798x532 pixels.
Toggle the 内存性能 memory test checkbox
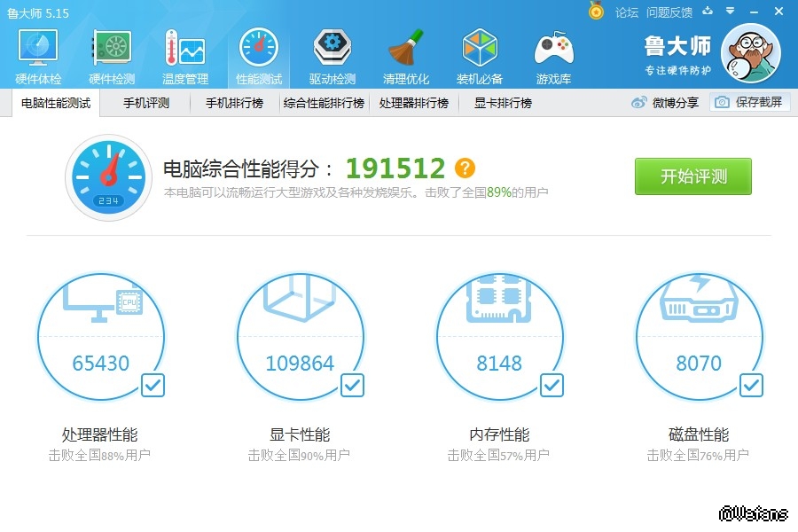click(x=552, y=385)
